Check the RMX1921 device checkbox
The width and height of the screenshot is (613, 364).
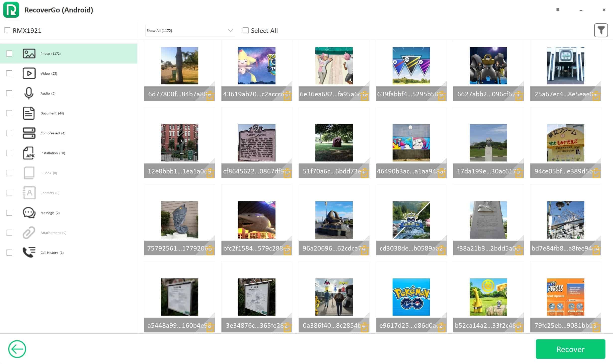pyautogui.click(x=7, y=30)
